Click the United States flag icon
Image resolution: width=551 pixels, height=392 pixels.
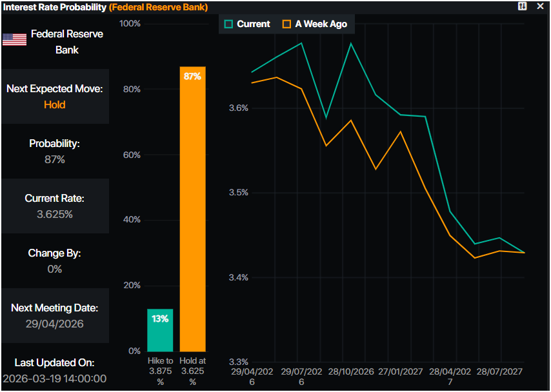(x=14, y=39)
